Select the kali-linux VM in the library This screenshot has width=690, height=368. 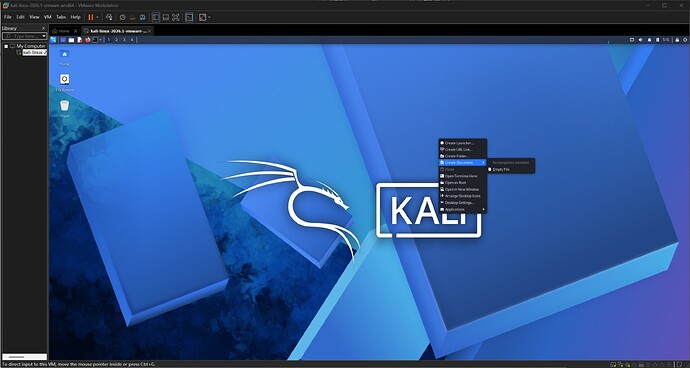(35, 52)
